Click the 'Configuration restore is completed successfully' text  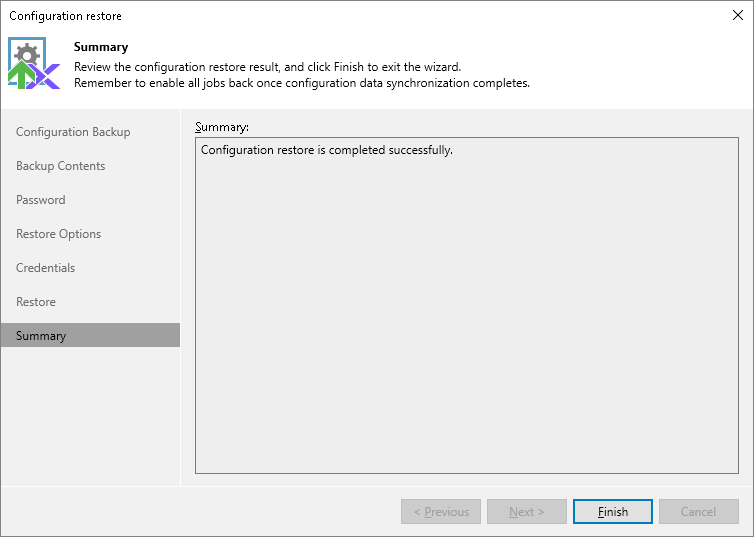pyautogui.click(x=327, y=150)
